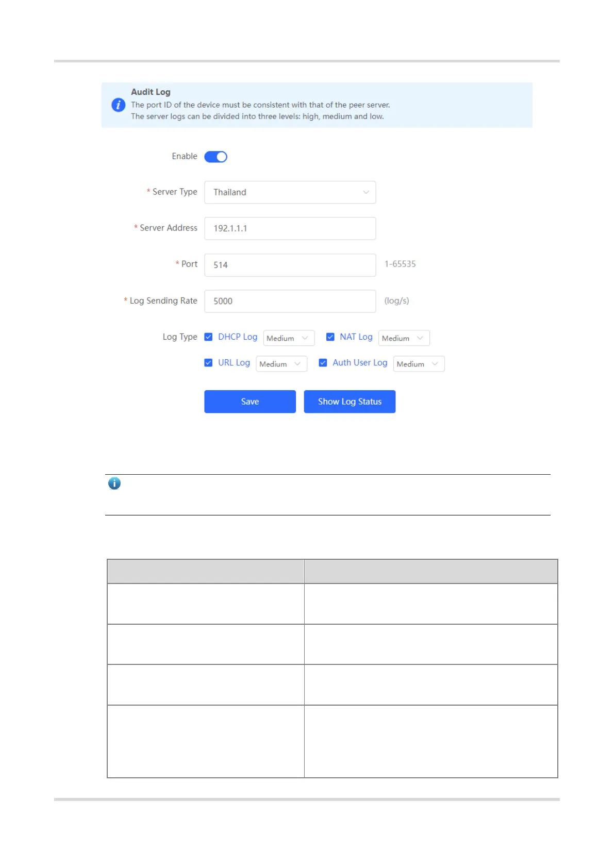Click the DHCP Log label text

coord(238,337)
